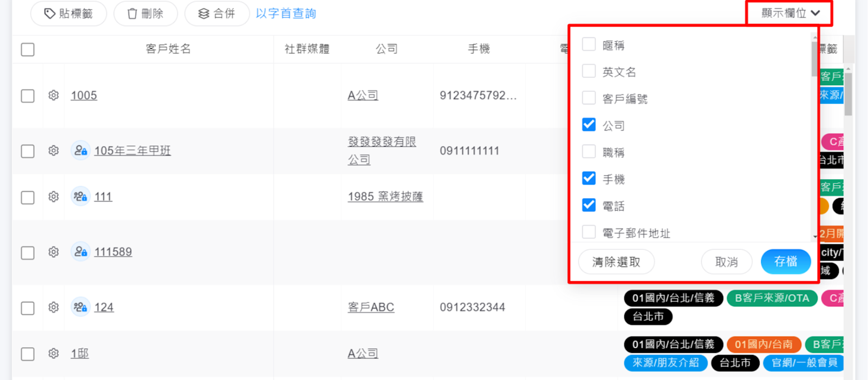Screen dimensions: 868x380
Task: Click the 01國內/台南 orange tag
Action: point(763,344)
